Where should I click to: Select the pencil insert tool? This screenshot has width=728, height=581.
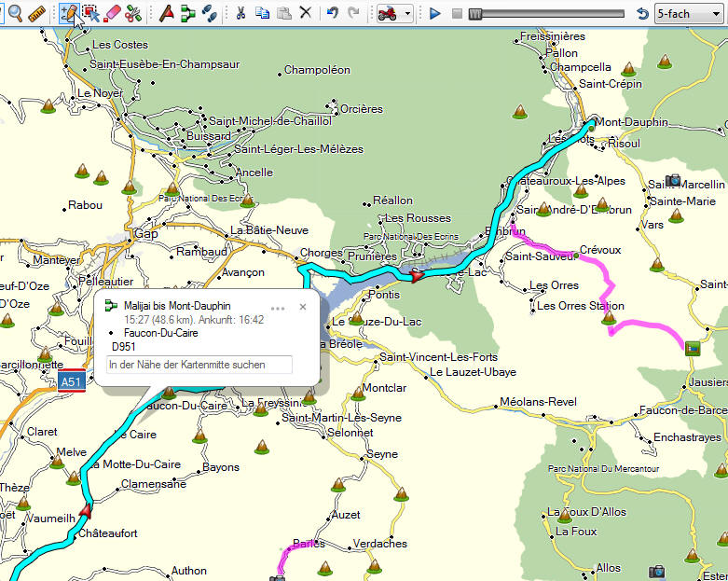[68, 13]
